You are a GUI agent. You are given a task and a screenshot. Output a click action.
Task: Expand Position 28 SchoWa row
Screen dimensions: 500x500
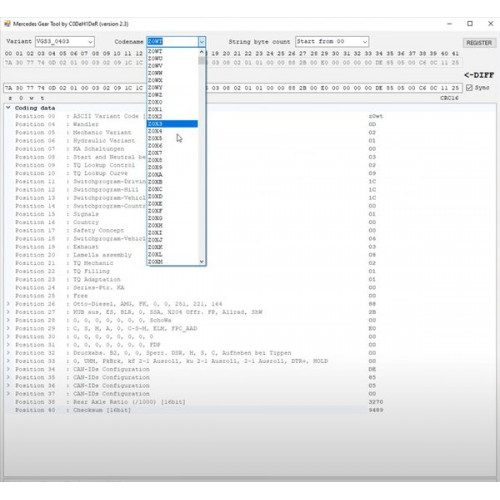point(8,320)
